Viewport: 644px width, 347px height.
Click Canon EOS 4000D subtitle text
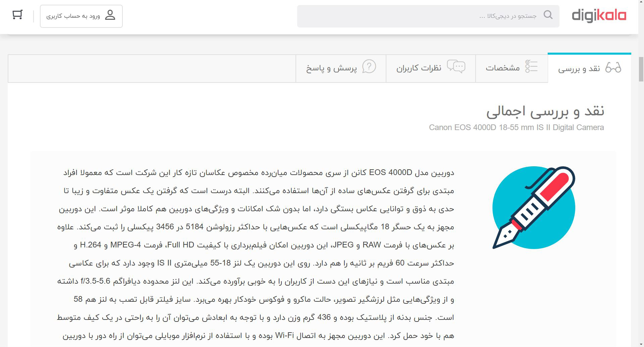pyautogui.click(x=517, y=127)
